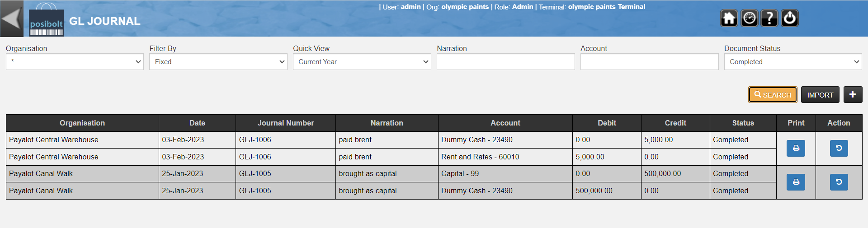Go back using the left arrow icon
Screen dimensions: 868x228
(11, 19)
